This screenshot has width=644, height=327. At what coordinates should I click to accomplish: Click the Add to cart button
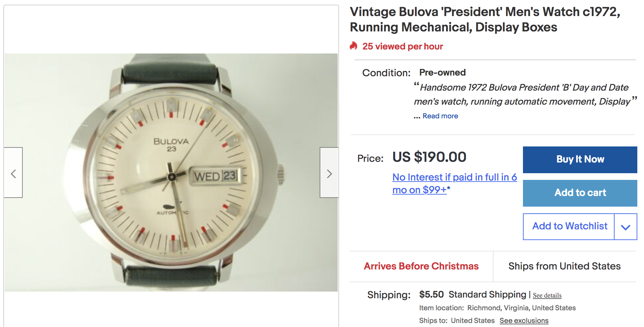coord(580,193)
